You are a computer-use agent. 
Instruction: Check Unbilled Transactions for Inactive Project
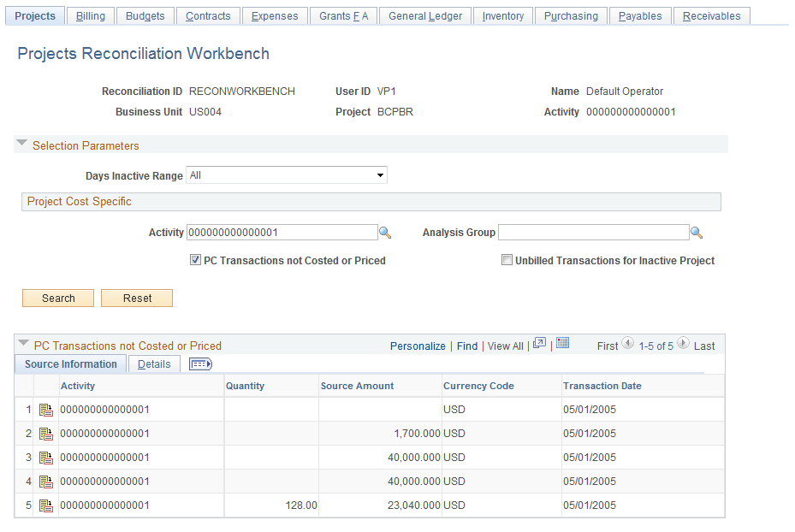[507, 260]
